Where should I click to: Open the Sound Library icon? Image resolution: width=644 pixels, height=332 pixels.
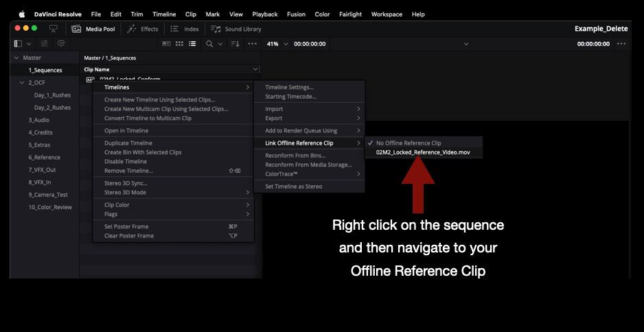216,29
